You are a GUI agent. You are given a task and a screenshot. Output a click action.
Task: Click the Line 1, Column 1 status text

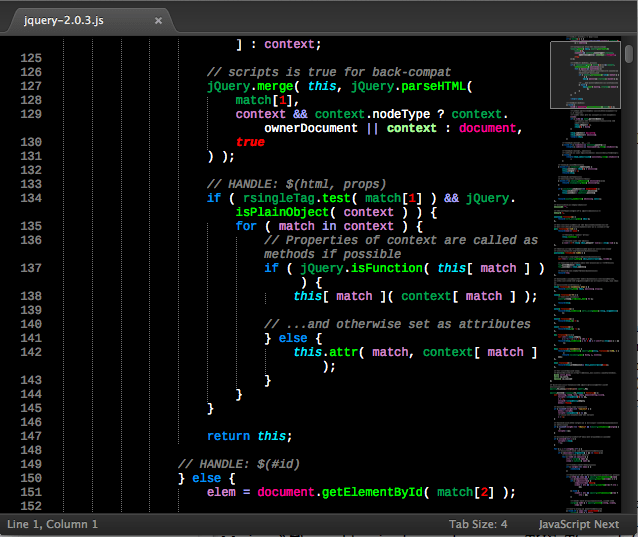point(52,524)
